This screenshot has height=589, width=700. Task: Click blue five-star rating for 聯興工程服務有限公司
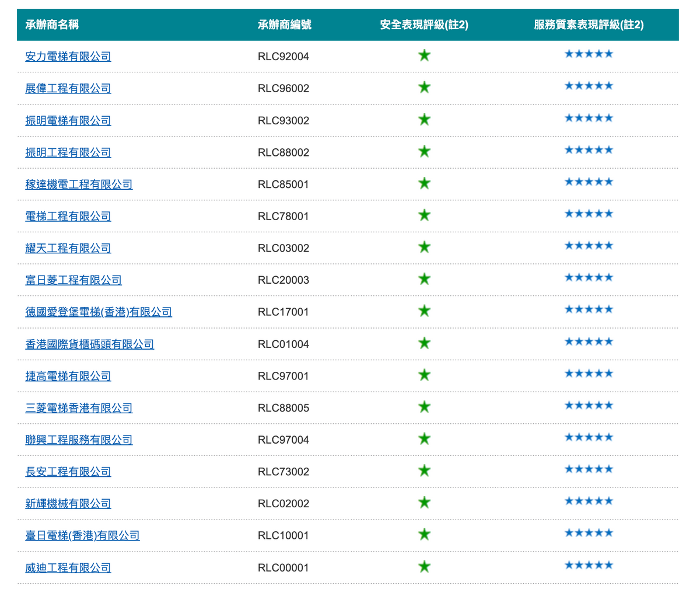589,437
